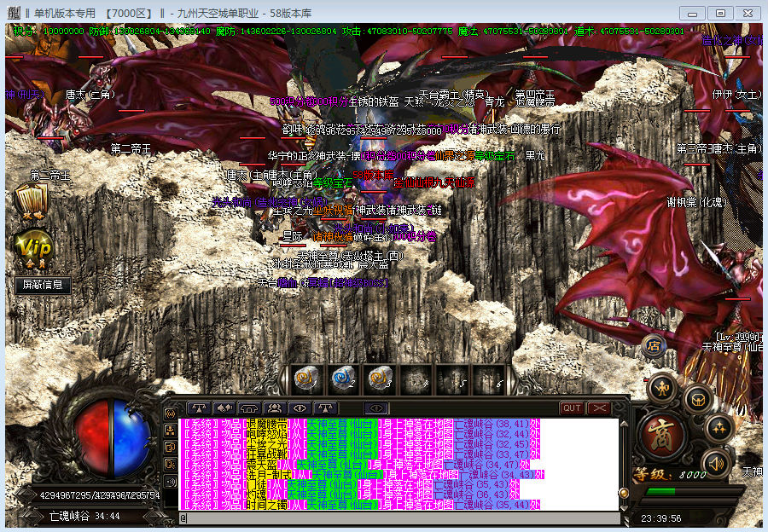Open the 攻略 strategy guide icon
Viewport: 768px width, 532px height.
click(x=32, y=201)
